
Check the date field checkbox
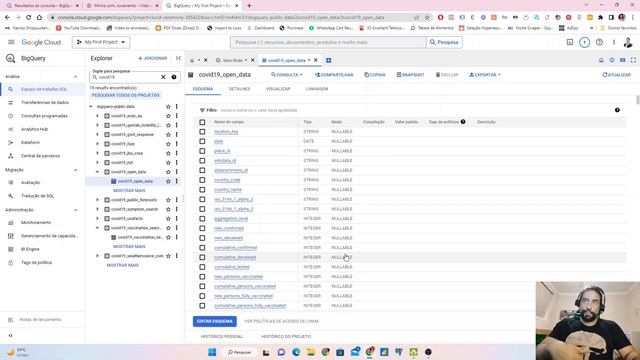[x=202, y=141]
